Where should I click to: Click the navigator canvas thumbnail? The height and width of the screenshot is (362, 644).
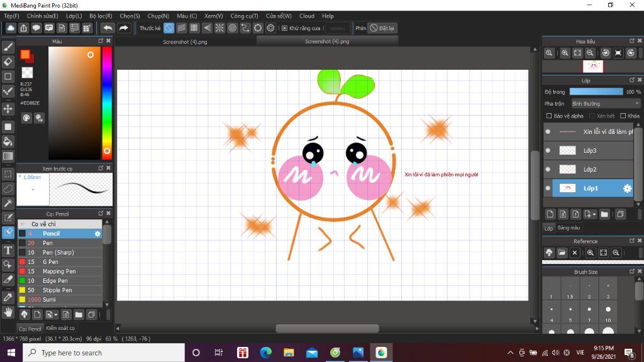593,66
